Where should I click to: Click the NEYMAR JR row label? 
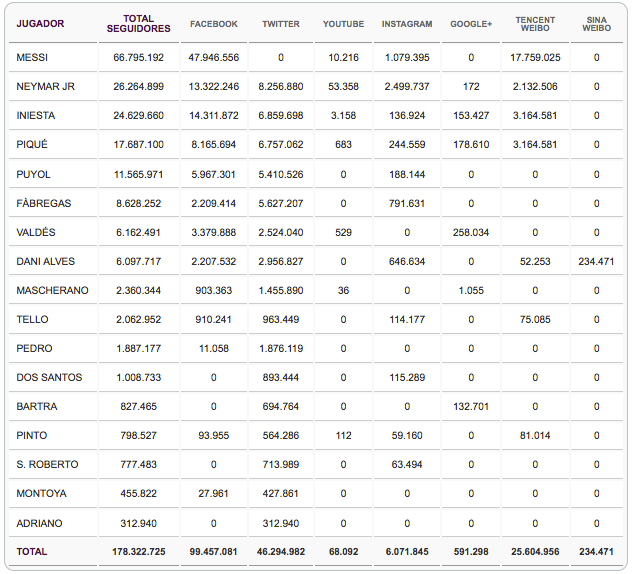tap(45, 87)
